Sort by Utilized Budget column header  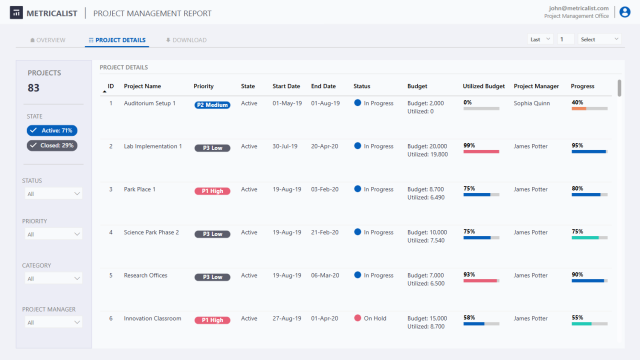click(484, 86)
